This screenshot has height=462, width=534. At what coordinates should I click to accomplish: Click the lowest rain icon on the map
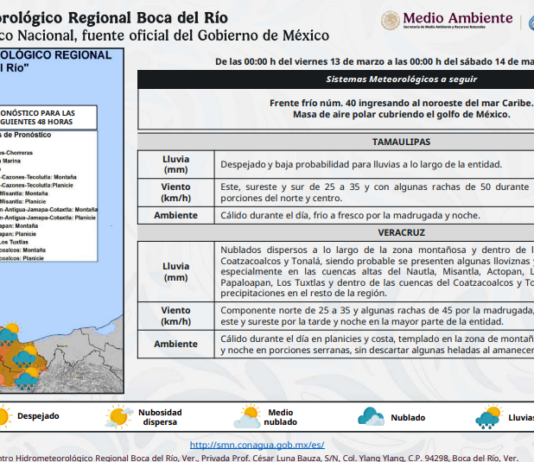click(27, 378)
